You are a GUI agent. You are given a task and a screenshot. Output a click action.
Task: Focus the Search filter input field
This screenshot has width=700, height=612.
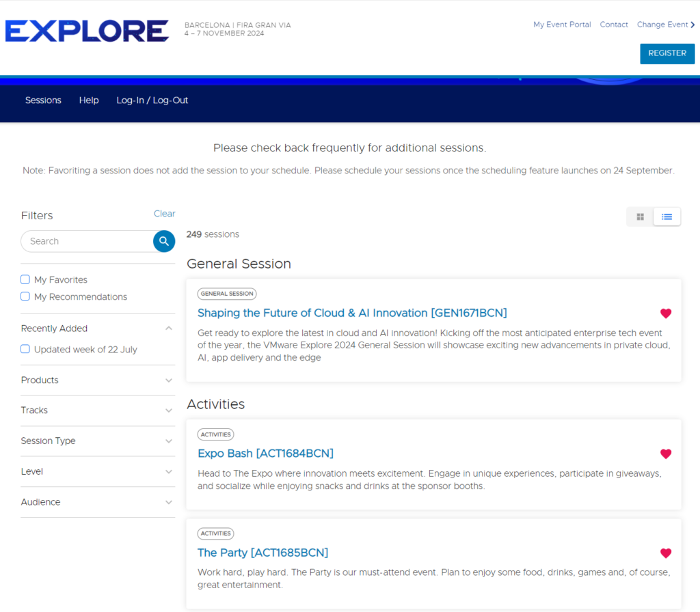point(87,241)
